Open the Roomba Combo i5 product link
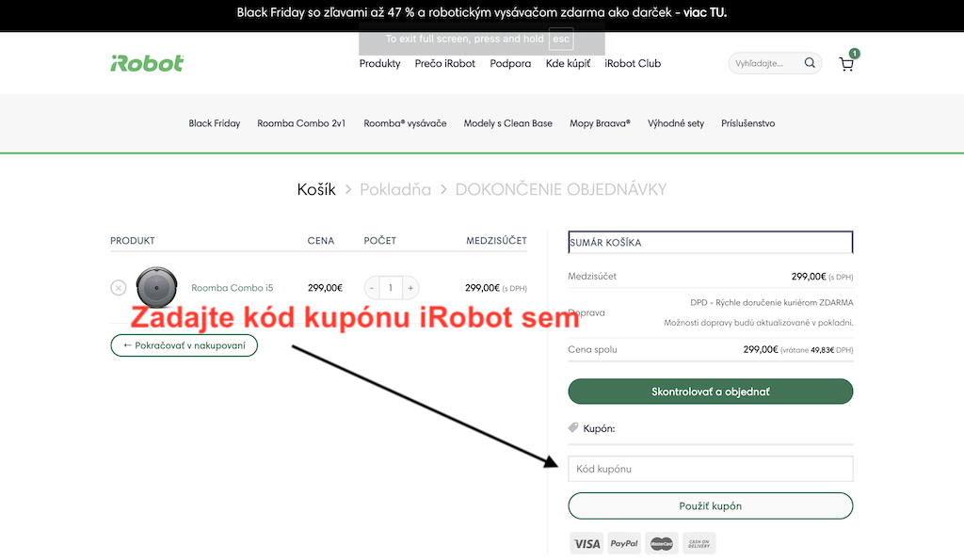 click(x=233, y=288)
